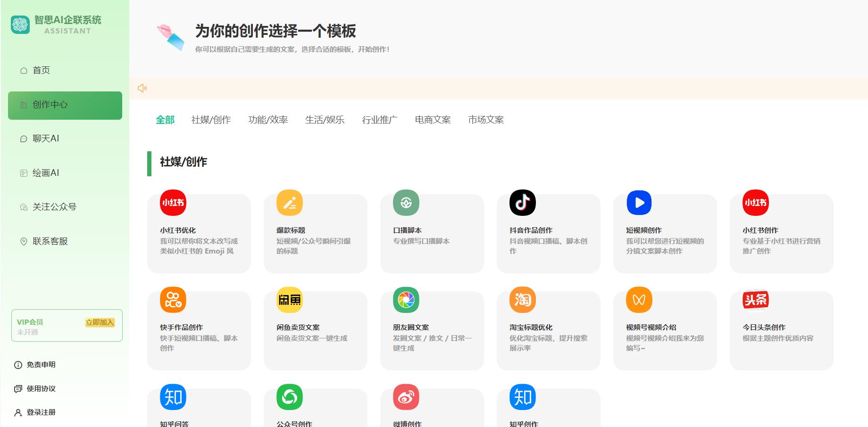Click the 小红书创作 red icon

(756, 203)
